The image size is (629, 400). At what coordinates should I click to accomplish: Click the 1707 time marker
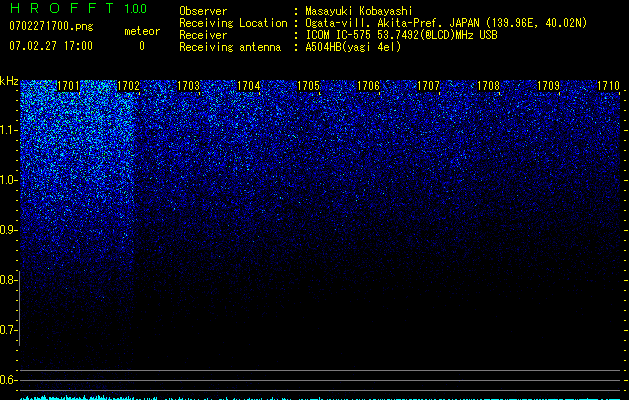pos(428,86)
